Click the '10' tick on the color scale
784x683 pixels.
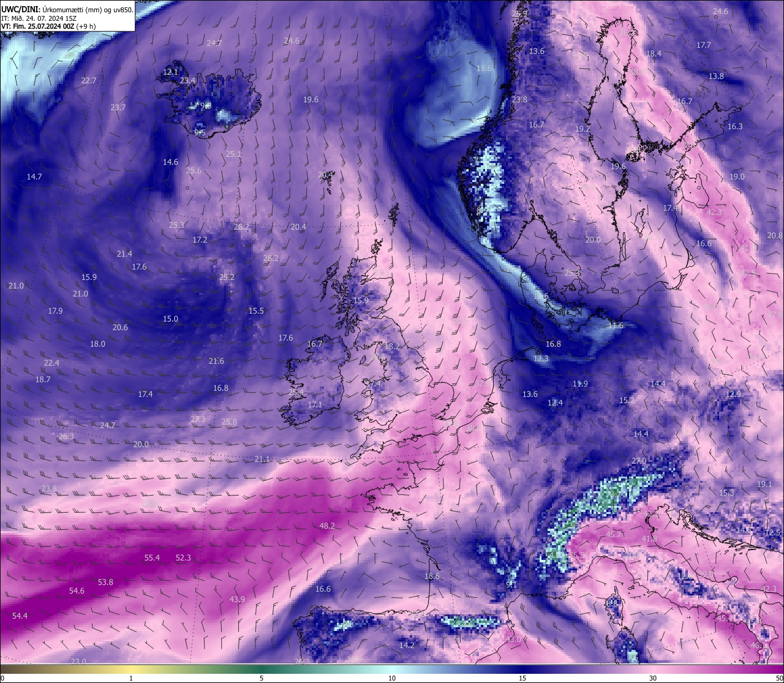coord(392,678)
